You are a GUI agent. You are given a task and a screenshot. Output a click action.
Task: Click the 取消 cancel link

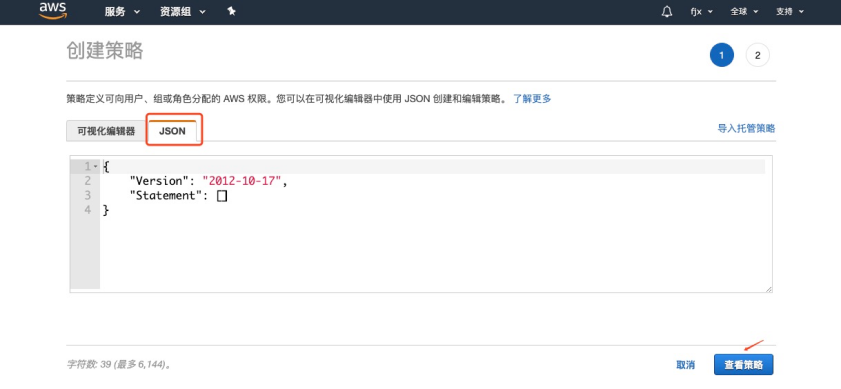(x=685, y=365)
